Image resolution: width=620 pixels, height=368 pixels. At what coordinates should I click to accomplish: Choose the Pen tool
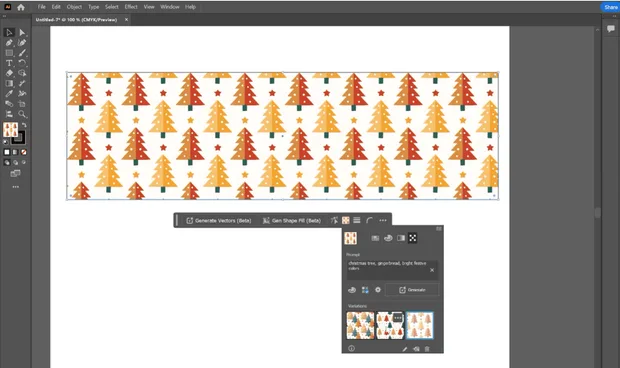tap(9, 43)
